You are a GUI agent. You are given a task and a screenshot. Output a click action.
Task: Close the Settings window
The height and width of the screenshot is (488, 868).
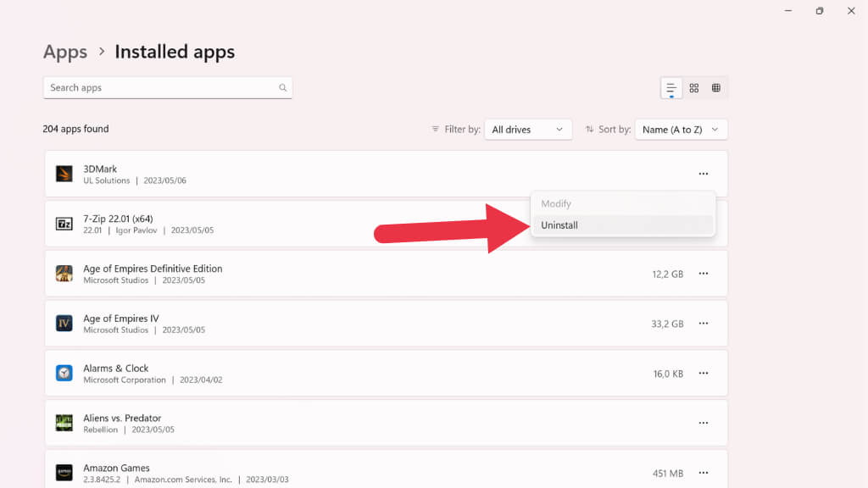point(851,10)
